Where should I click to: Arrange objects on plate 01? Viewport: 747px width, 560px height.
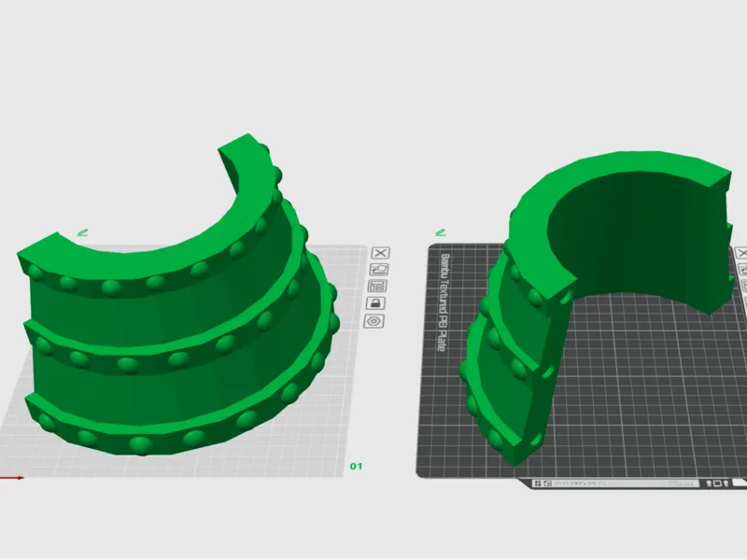coord(378,287)
